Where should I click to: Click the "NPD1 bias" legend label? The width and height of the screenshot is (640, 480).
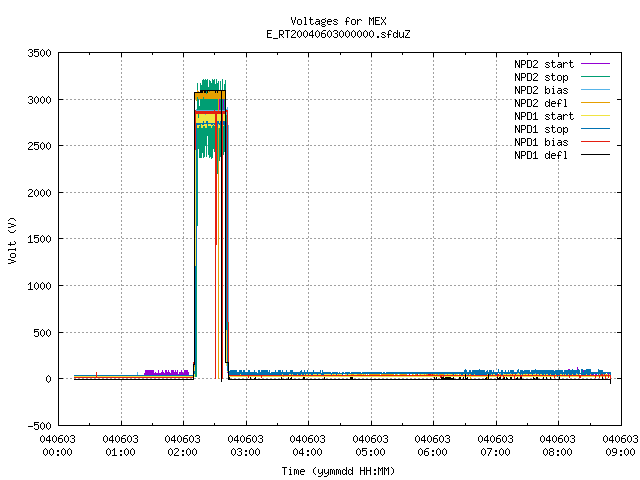pyautogui.click(x=541, y=142)
